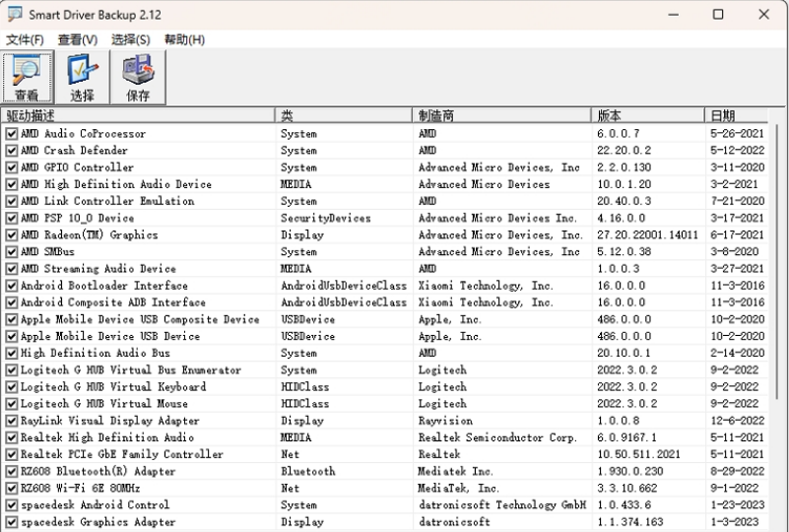Open the 选择(S) menu
789x532 pixels.
tap(130, 39)
